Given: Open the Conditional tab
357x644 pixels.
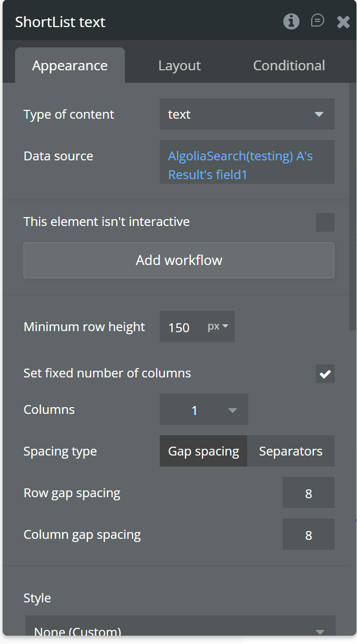Looking at the screenshot, I should click(289, 66).
